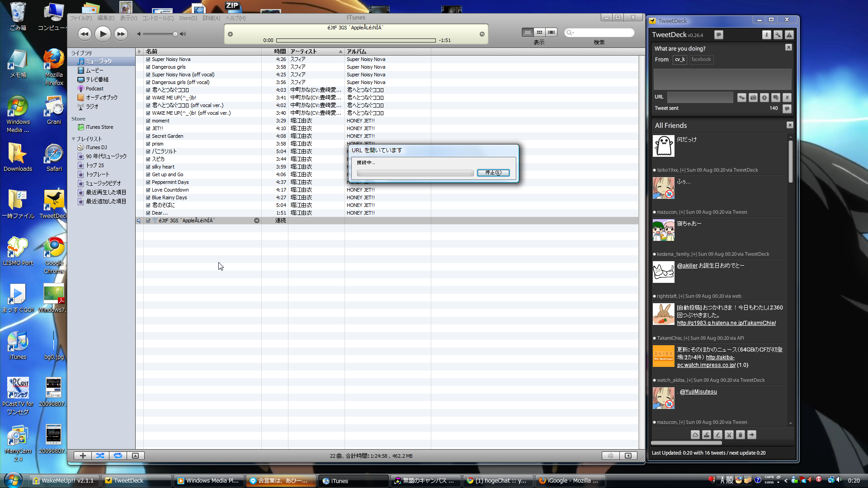Upload photo with TweetDeck camera icon
The width and height of the screenshot is (868, 488).
coord(753,98)
